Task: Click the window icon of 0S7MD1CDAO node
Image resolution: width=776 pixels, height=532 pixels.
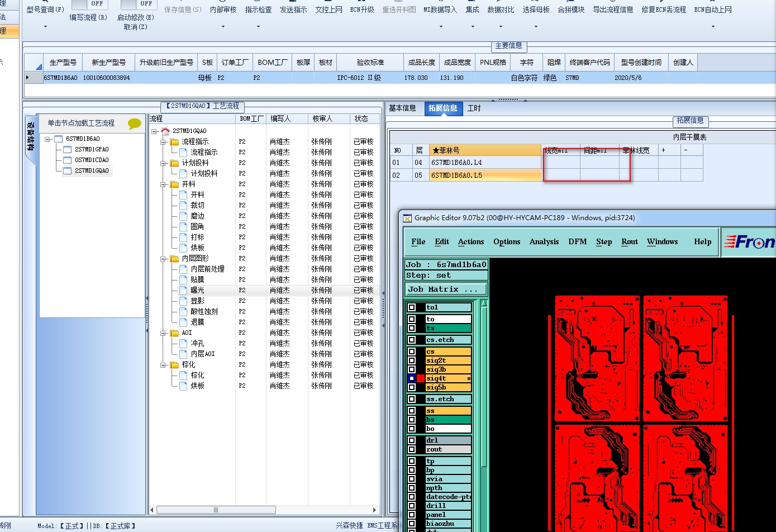Action: 68,160
